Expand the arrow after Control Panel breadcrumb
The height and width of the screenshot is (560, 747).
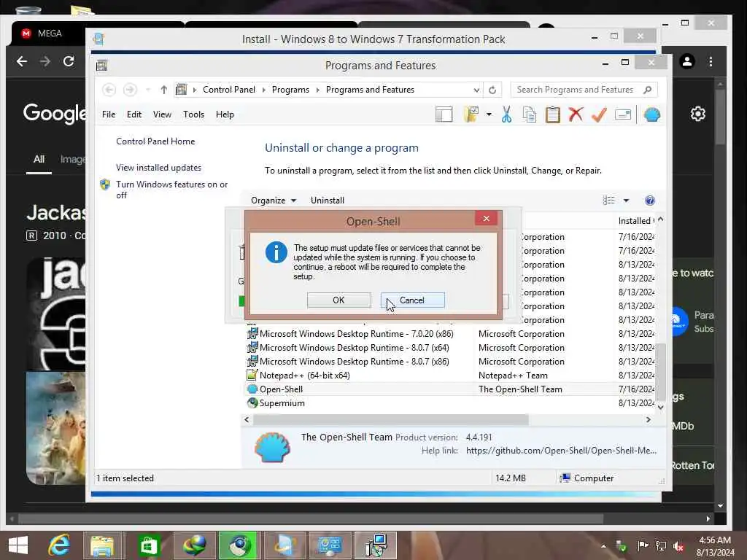(x=264, y=90)
